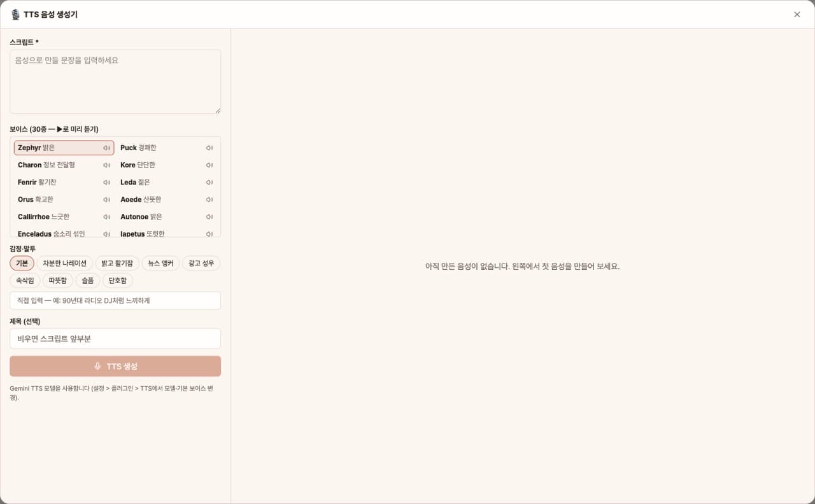Play Callirrhoe voice preview icon
The image size is (815, 504).
click(x=106, y=217)
